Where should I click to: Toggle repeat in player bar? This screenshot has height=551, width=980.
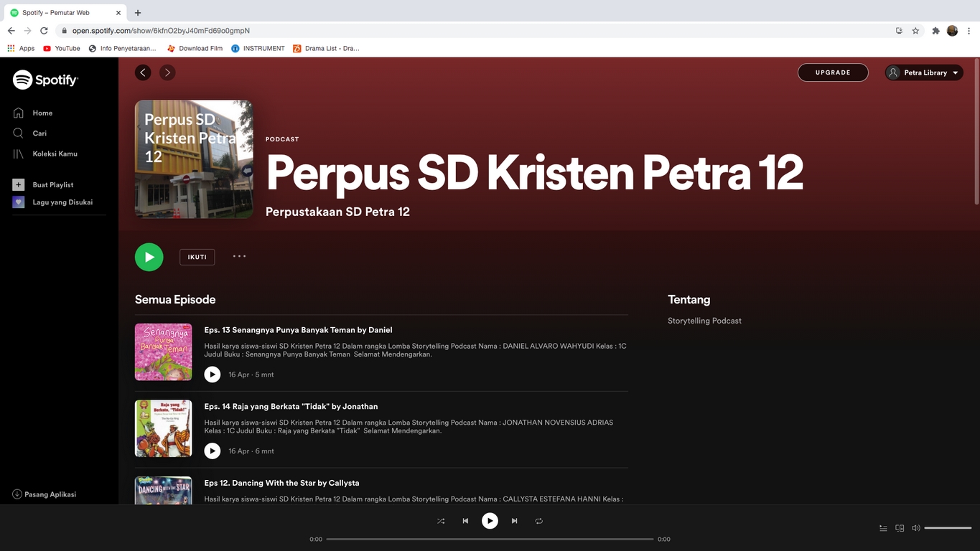click(538, 521)
